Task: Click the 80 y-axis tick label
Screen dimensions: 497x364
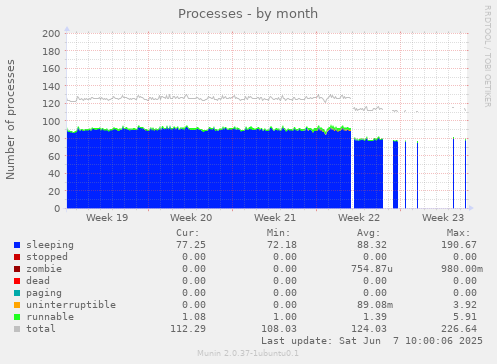Action: tap(54, 139)
